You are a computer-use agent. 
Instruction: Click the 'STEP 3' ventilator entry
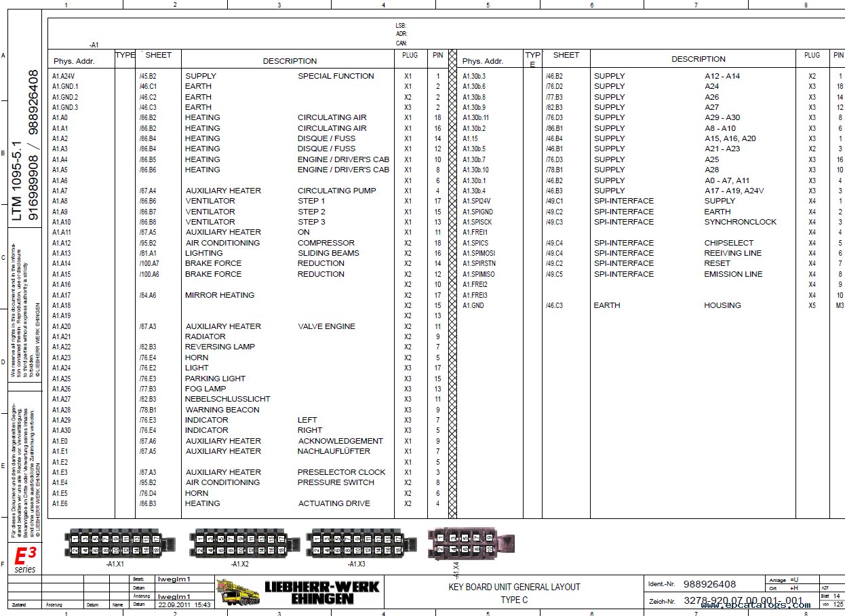coord(311,222)
